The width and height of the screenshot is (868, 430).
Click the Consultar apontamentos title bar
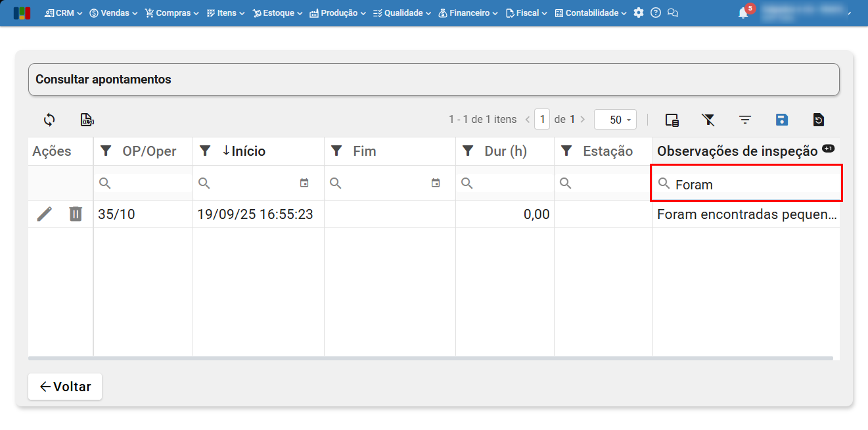coord(434,80)
